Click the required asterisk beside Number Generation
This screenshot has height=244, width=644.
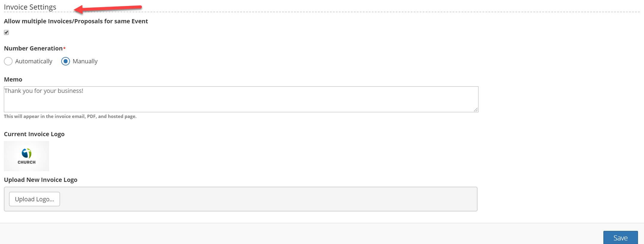[x=64, y=48]
